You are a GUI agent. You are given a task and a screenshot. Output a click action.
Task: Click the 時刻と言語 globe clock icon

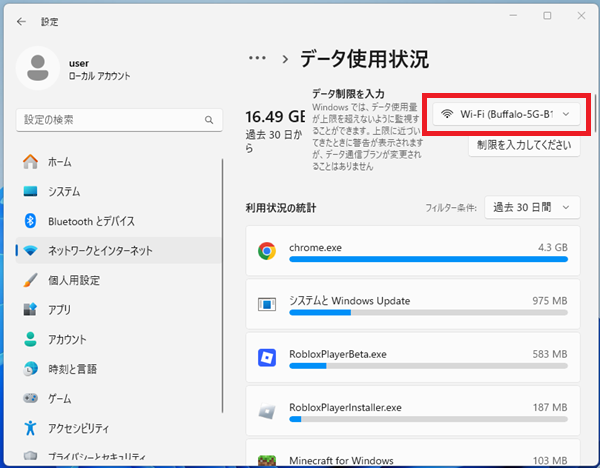click(x=30, y=369)
